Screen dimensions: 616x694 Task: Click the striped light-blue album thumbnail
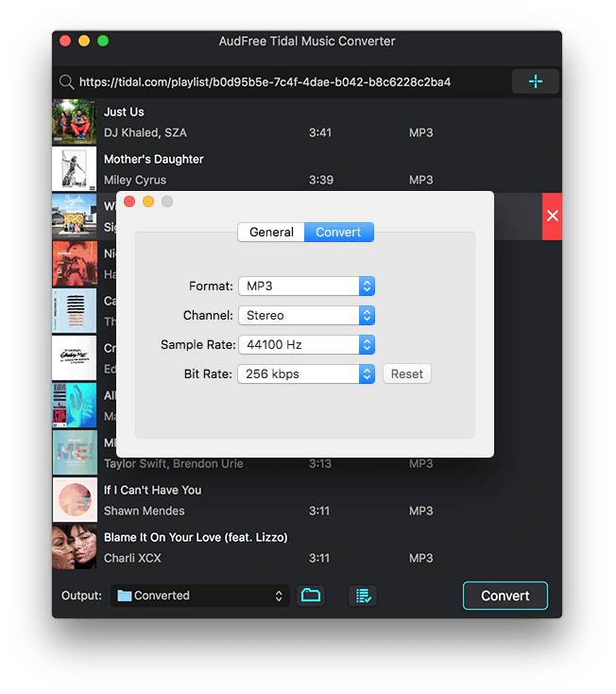(x=75, y=311)
